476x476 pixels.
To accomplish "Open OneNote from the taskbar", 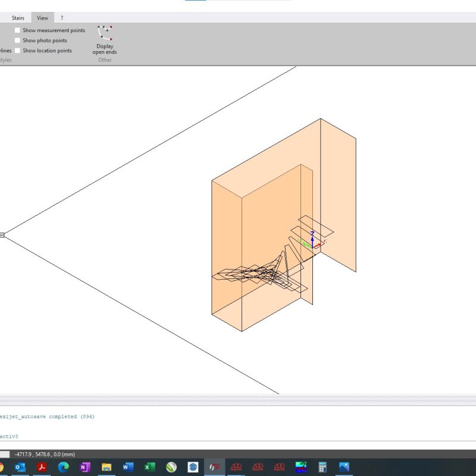I will click(x=85, y=467).
